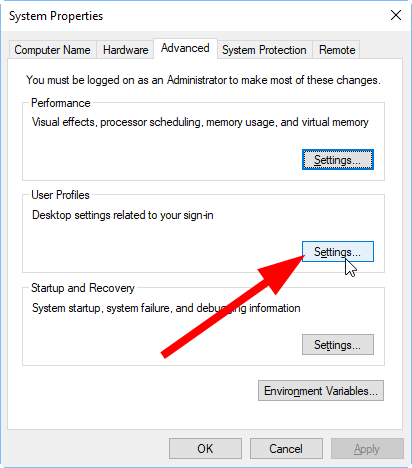Viewport: 412px width, 468px height.
Task: Click the System Properties title bar text
Action: tap(56, 16)
